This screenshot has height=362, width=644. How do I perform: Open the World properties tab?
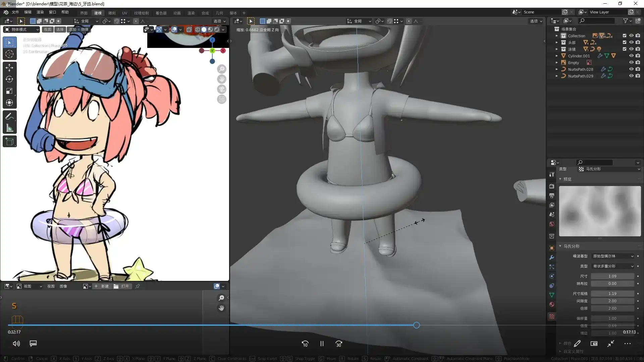(x=552, y=224)
